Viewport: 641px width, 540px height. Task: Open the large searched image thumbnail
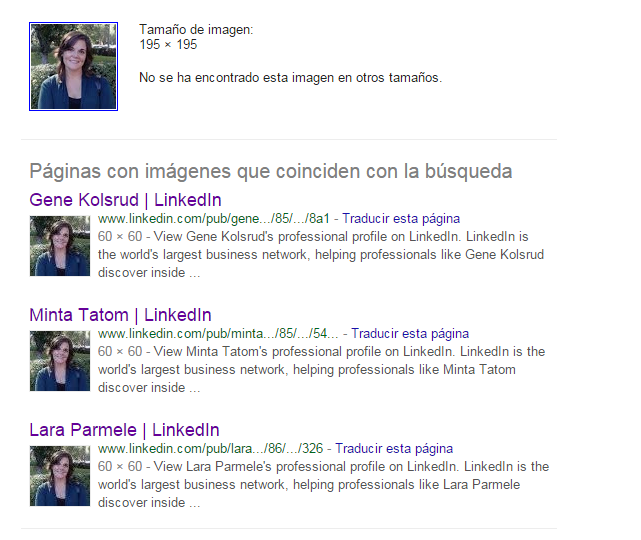(74, 66)
